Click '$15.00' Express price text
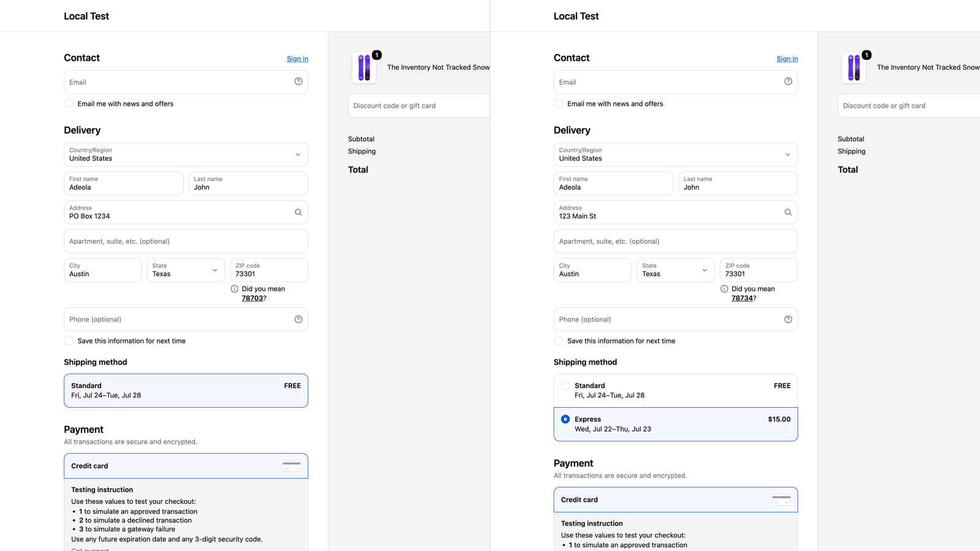Image resolution: width=980 pixels, height=551 pixels. click(x=779, y=419)
